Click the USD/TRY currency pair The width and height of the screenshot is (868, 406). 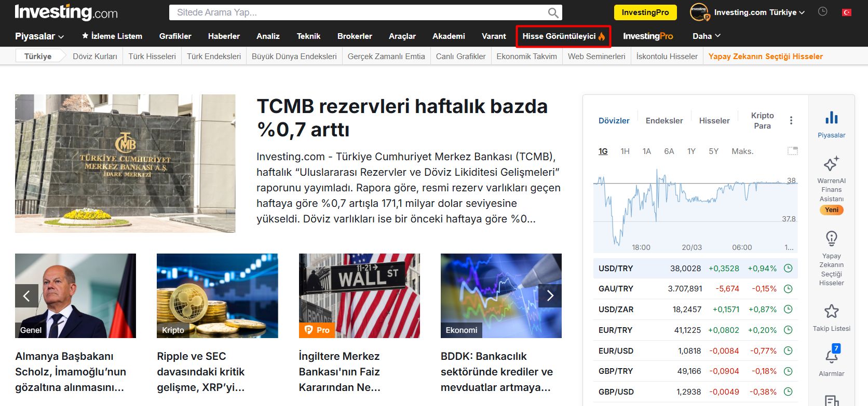pyautogui.click(x=616, y=268)
